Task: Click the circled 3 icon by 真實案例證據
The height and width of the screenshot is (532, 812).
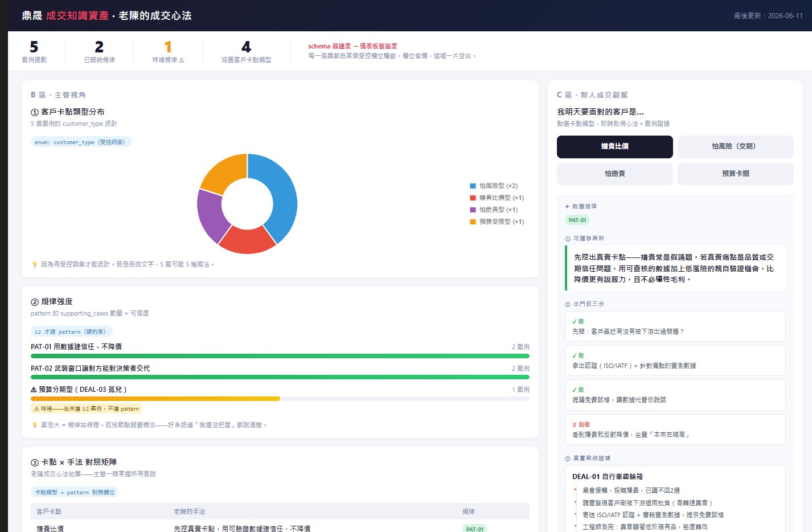Action: [568, 459]
